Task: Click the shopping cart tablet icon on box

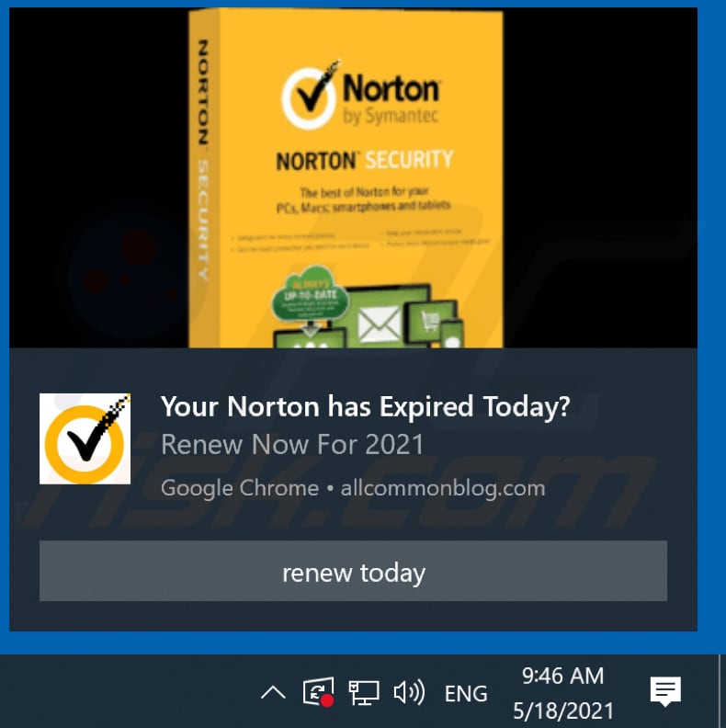Action: pos(430,321)
